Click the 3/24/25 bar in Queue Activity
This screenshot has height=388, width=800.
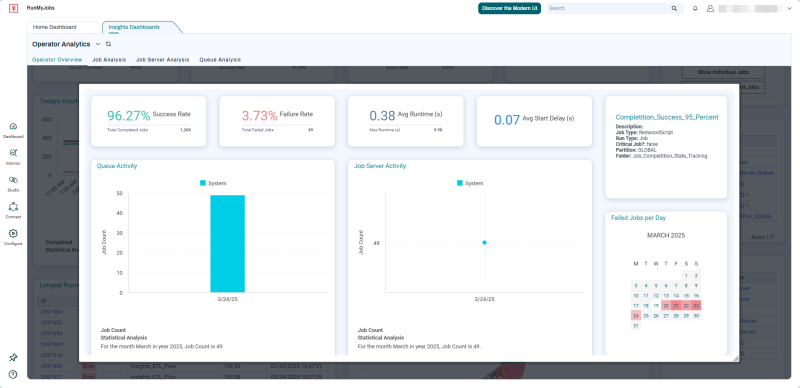pos(228,244)
